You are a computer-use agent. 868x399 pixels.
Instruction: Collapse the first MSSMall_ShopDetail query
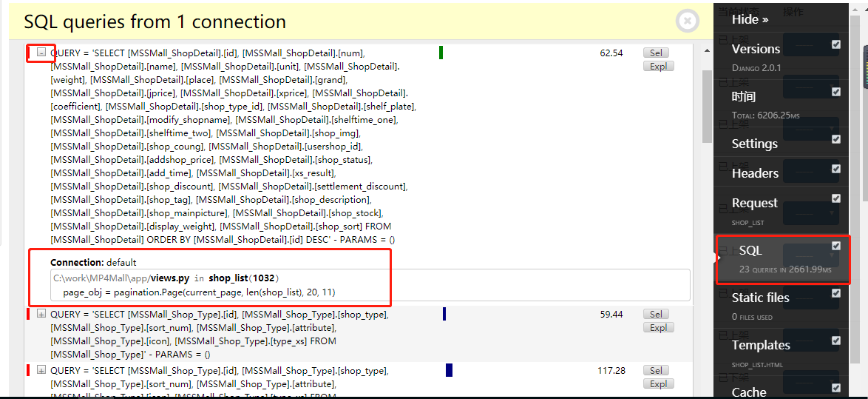click(41, 52)
